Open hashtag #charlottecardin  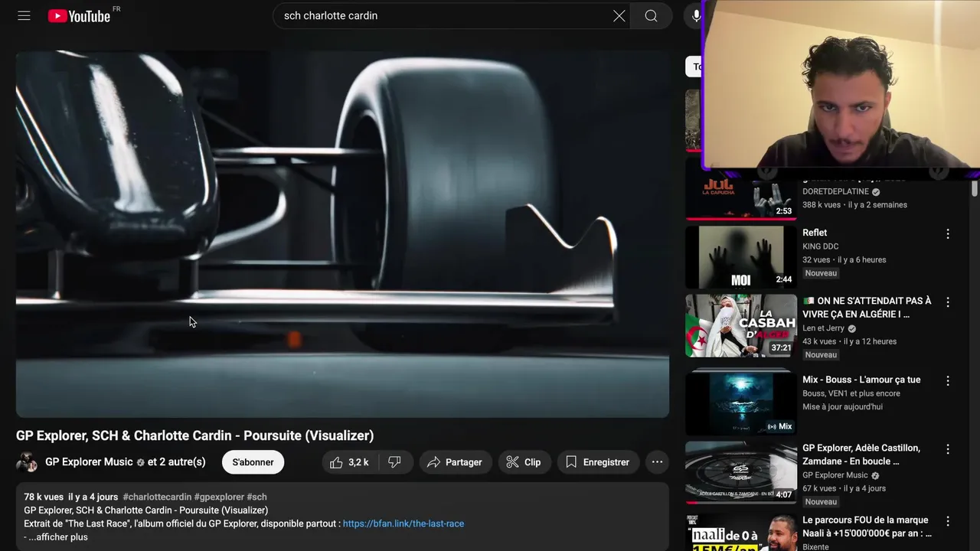(157, 497)
